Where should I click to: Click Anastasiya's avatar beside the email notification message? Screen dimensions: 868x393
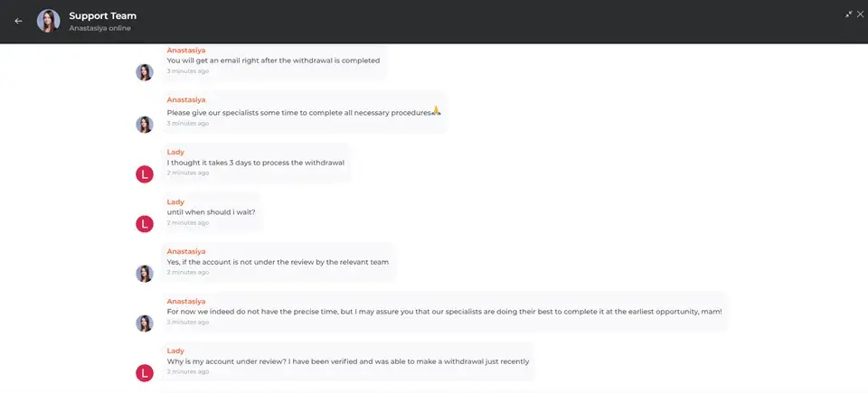[x=145, y=72]
